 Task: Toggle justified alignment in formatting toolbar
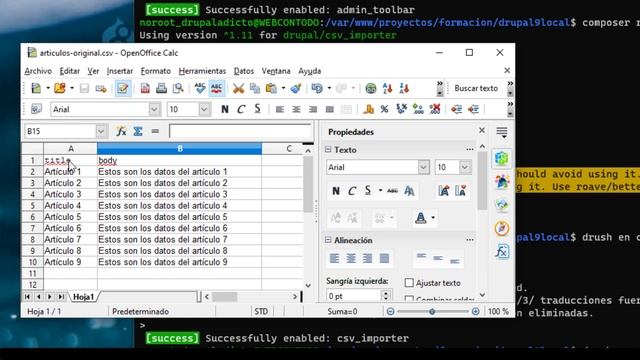click(x=329, y=109)
